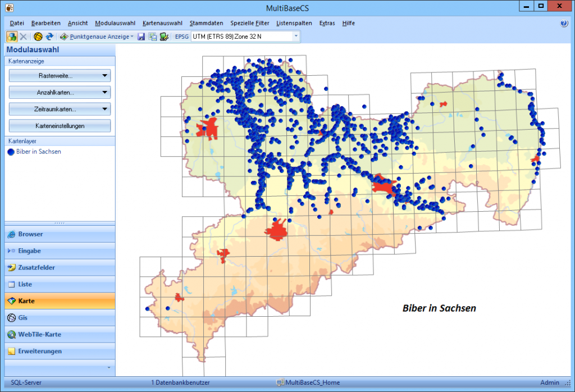Open the Eingabe module in the sidebar
575x392 pixels.
(x=60, y=251)
